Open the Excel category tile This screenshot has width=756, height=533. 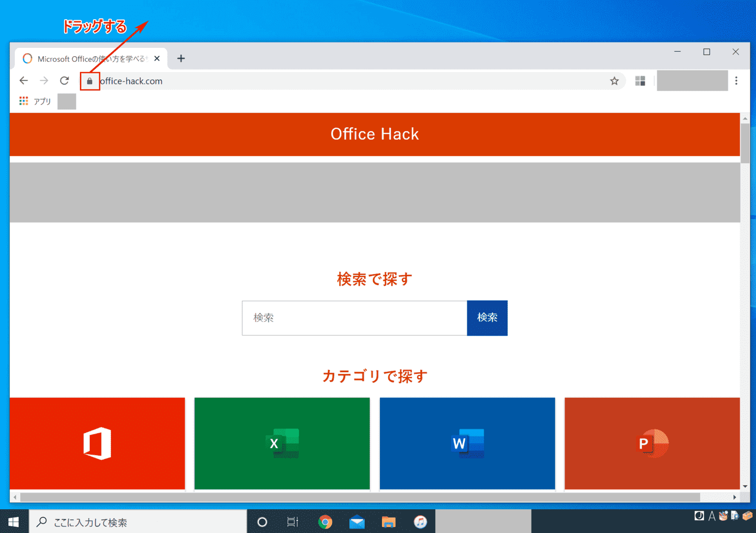[282, 443]
